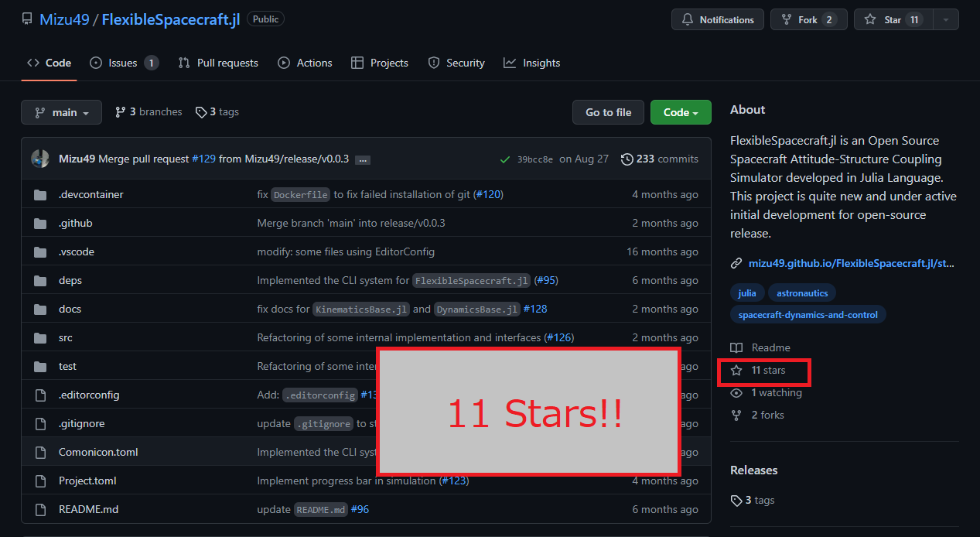The height and width of the screenshot is (537, 980).
Task: Click the green commit status checkmark
Action: pyautogui.click(x=505, y=159)
